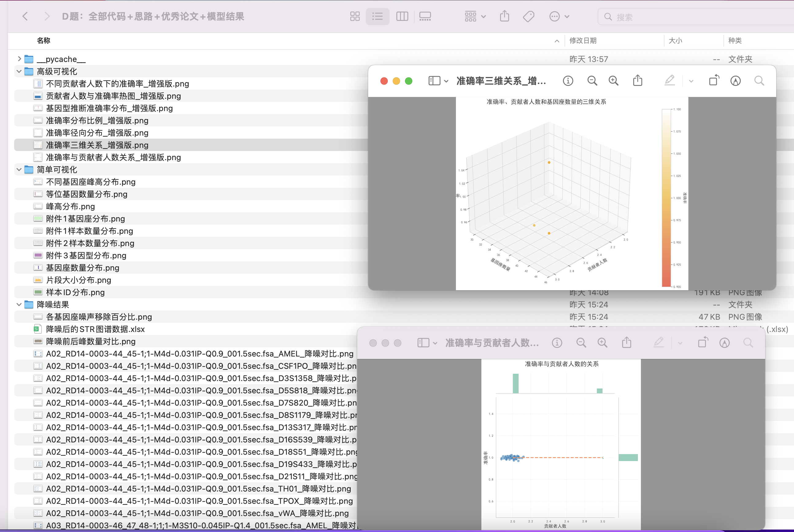
Task: Switch Finder to column view
Action: point(402,16)
